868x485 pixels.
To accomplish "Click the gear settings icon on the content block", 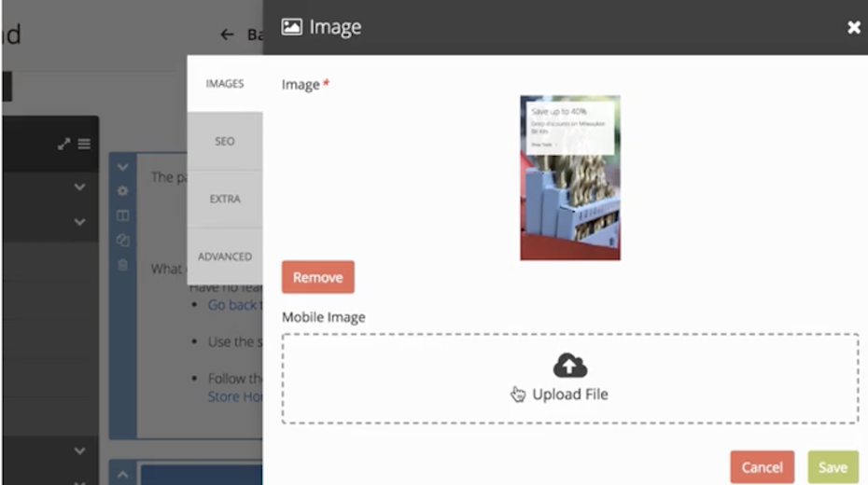I will (122, 191).
